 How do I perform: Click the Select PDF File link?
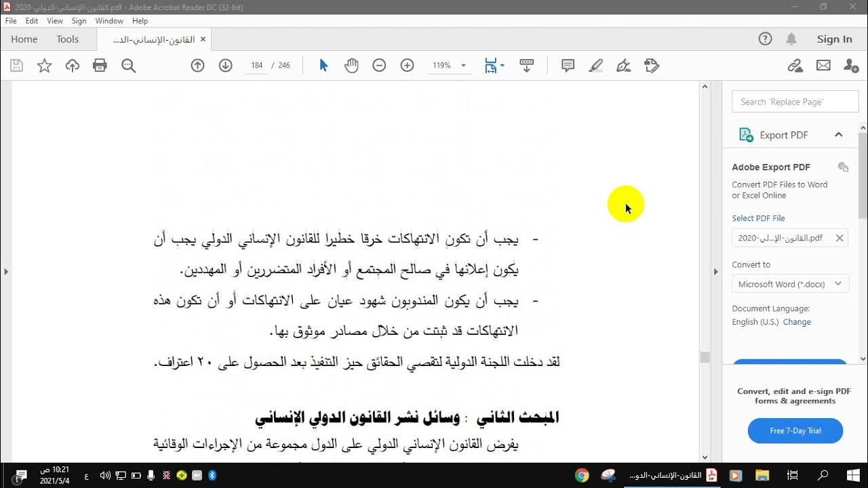click(x=758, y=218)
